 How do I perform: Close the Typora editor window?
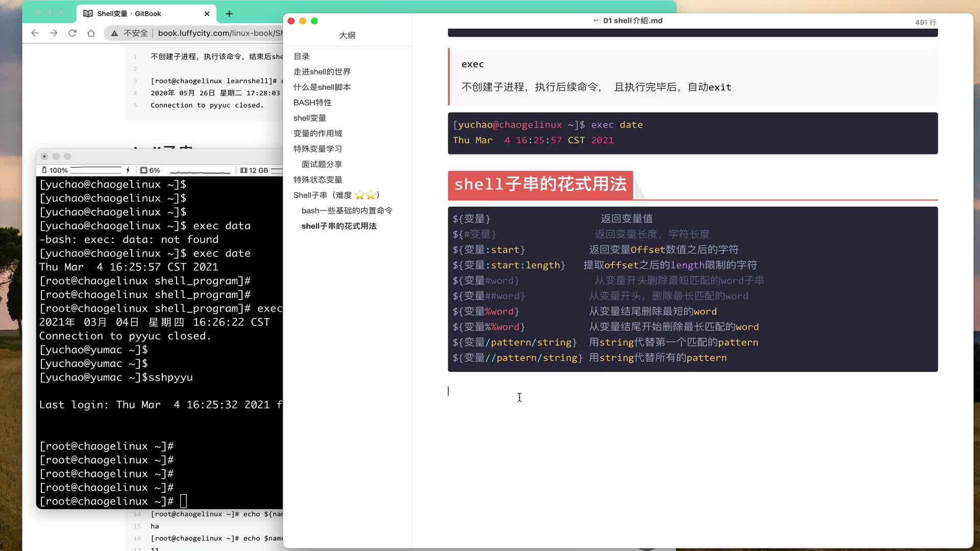point(291,21)
